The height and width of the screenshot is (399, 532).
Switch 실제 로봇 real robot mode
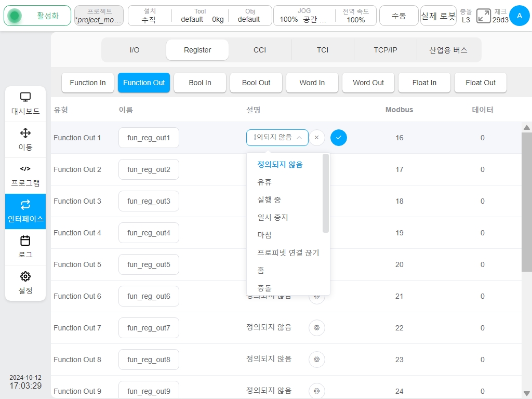pos(438,16)
